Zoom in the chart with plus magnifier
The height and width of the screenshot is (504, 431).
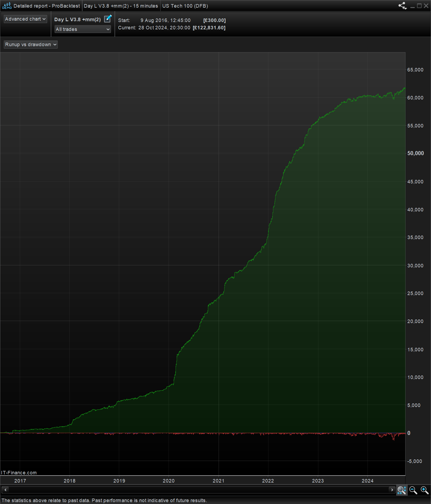[x=424, y=490]
